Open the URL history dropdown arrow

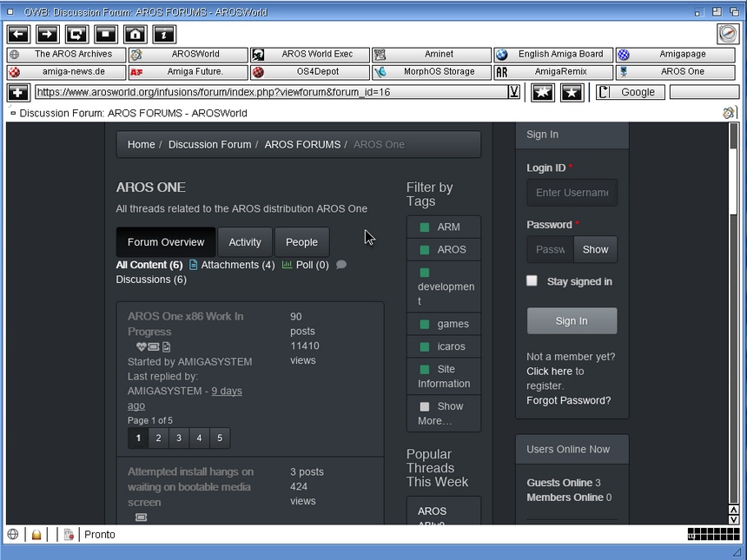pyautogui.click(x=514, y=92)
